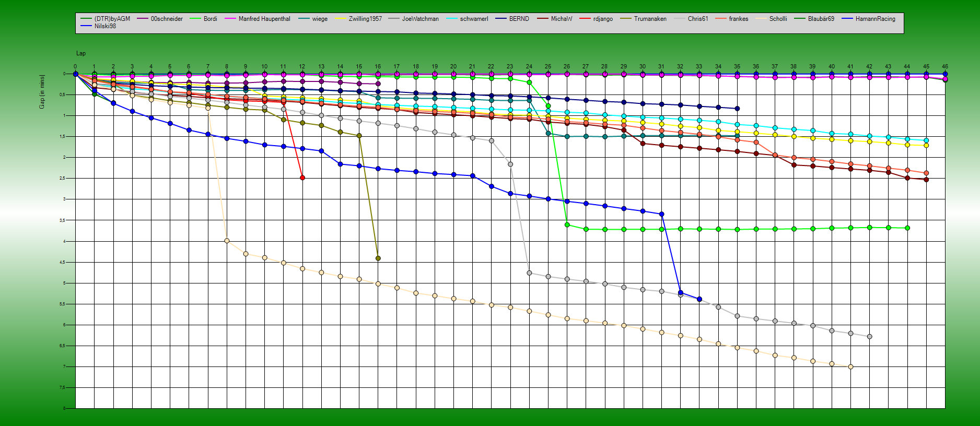
Task: Click the Gap [in mins] axis title
Action: pyautogui.click(x=42, y=91)
